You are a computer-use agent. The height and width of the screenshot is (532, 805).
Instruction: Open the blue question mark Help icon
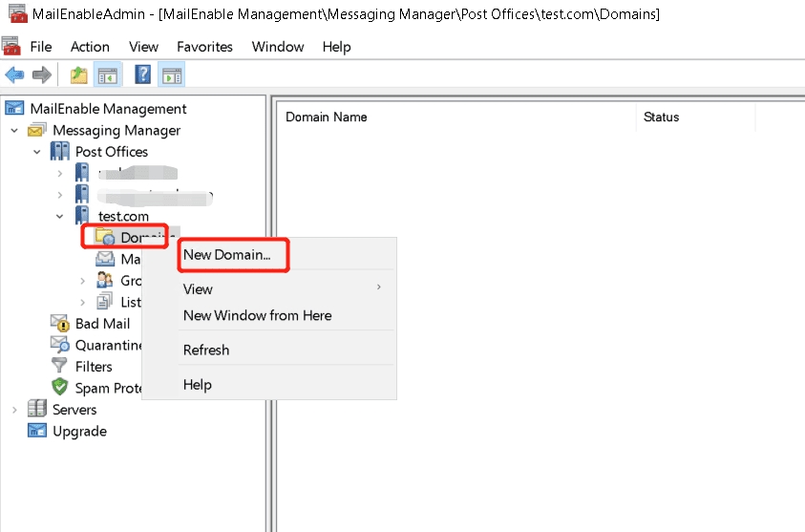142,74
